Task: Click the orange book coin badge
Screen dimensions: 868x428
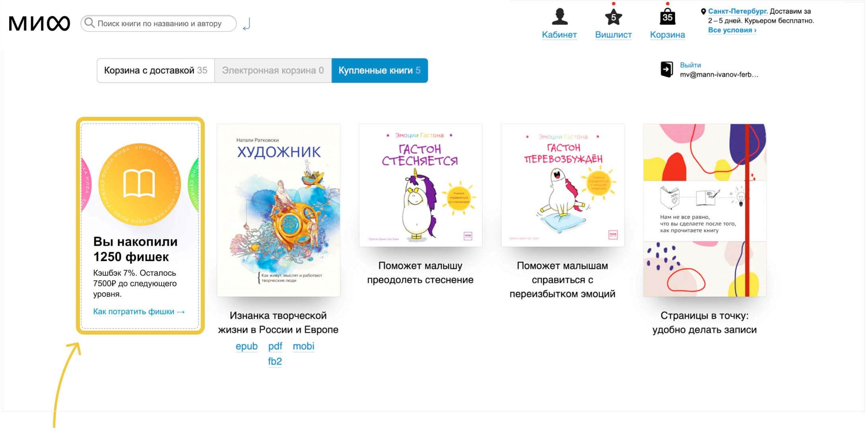Action: tap(140, 184)
